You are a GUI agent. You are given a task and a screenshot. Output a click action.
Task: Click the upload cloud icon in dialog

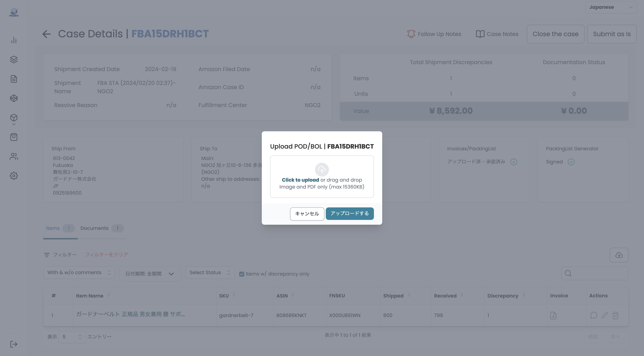click(322, 170)
